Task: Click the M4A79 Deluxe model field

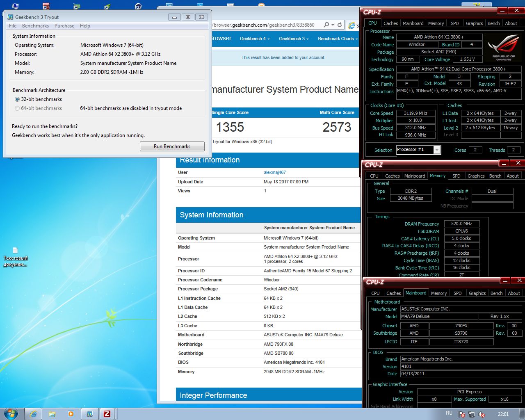Action: [438, 317]
